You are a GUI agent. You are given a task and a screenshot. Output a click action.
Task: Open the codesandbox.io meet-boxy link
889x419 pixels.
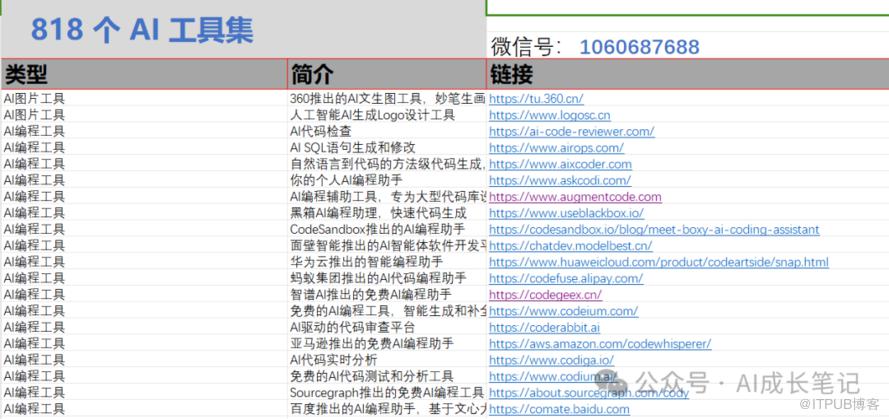(x=654, y=230)
